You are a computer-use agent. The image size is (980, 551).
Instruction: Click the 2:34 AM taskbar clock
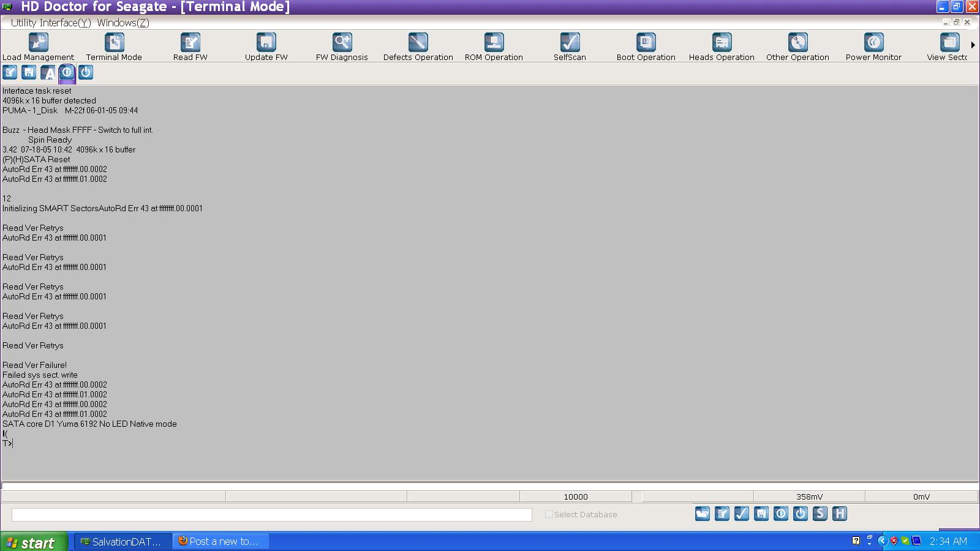(x=948, y=541)
